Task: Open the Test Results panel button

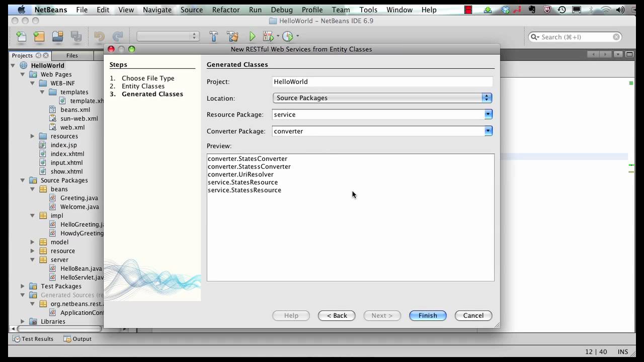Action: coord(33,339)
